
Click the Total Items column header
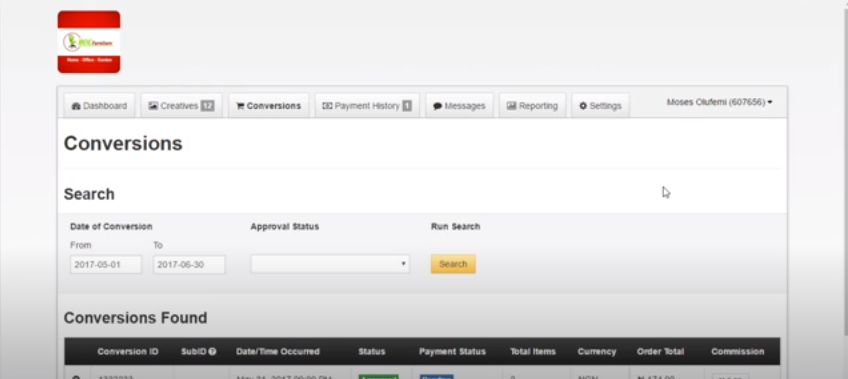[533, 351]
